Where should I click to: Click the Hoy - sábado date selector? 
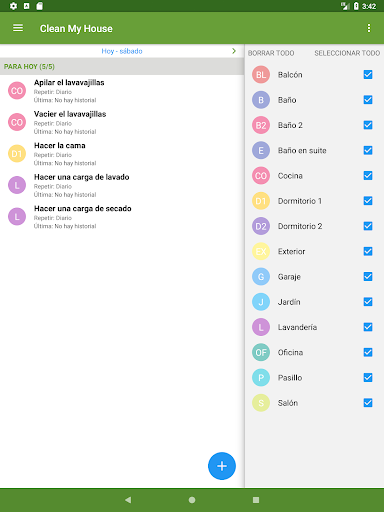122,51
